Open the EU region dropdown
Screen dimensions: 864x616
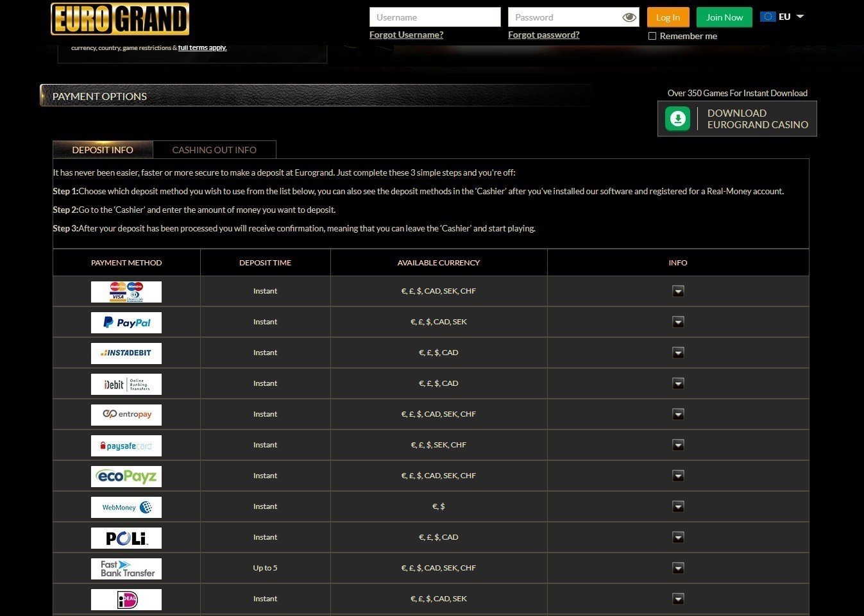tap(799, 16)
